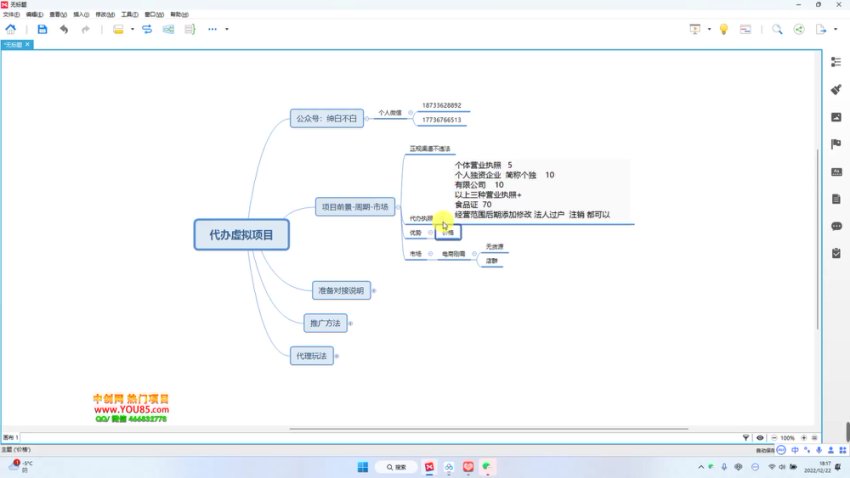Open the filter icon in the status bar
The width and height of the screenshot is (850, 478).
click(746, 437)
